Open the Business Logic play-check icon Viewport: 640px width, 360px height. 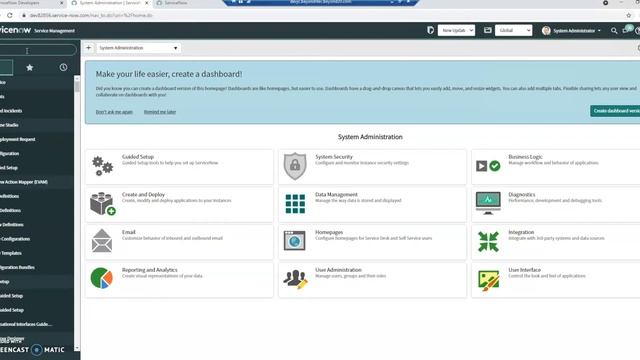[488, 166]
